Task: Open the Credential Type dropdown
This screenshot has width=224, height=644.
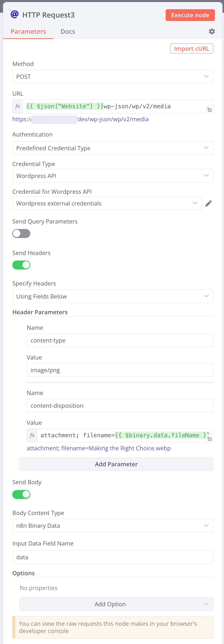Action: click(x=113, y=176)
